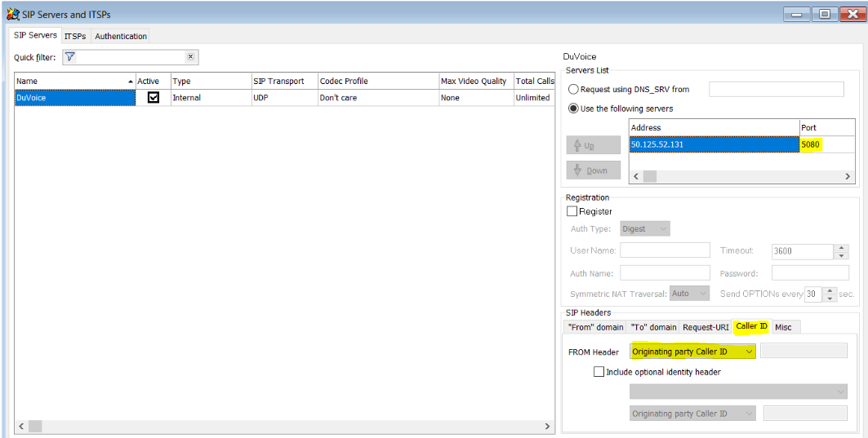Select Use the following servers option

574,108
